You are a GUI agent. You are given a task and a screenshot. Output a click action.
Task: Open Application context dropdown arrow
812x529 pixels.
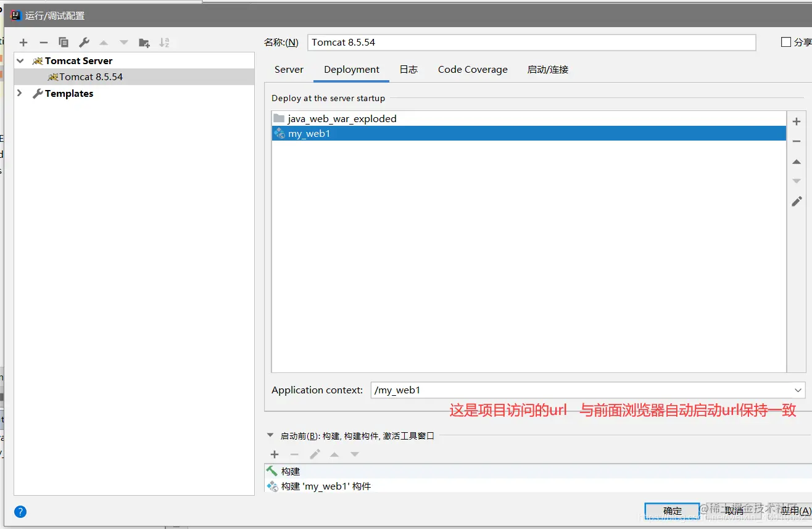(x=798, y=390)
